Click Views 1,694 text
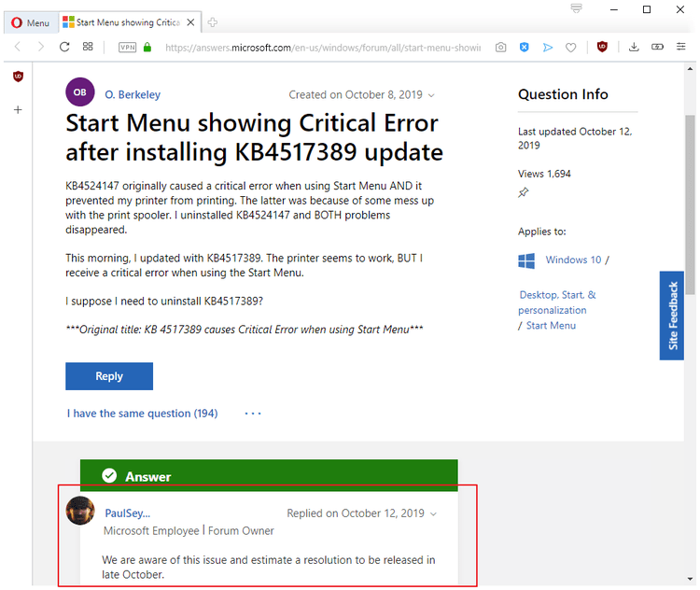The width and height of the screenshot is (700, 590). click(544, 174)
